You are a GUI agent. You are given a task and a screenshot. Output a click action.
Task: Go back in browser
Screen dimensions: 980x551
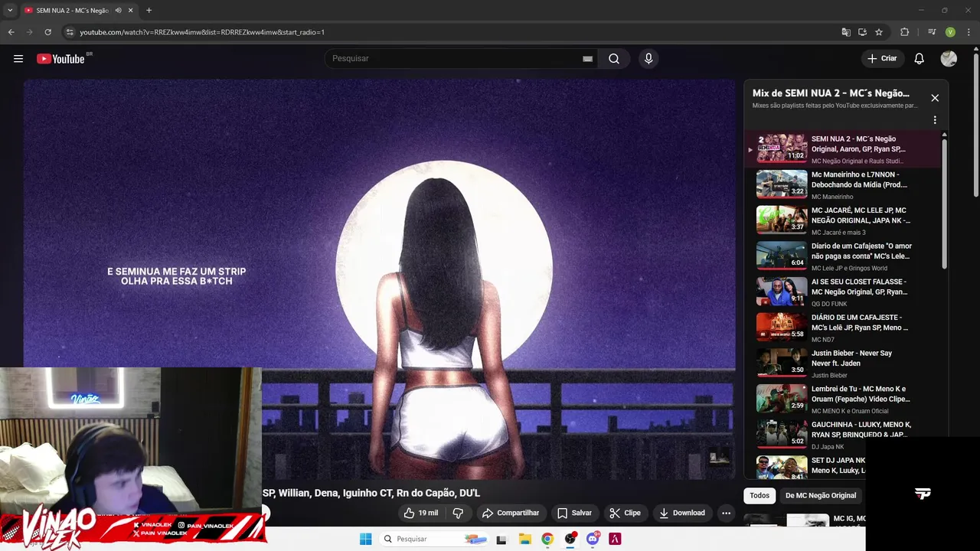11,32
